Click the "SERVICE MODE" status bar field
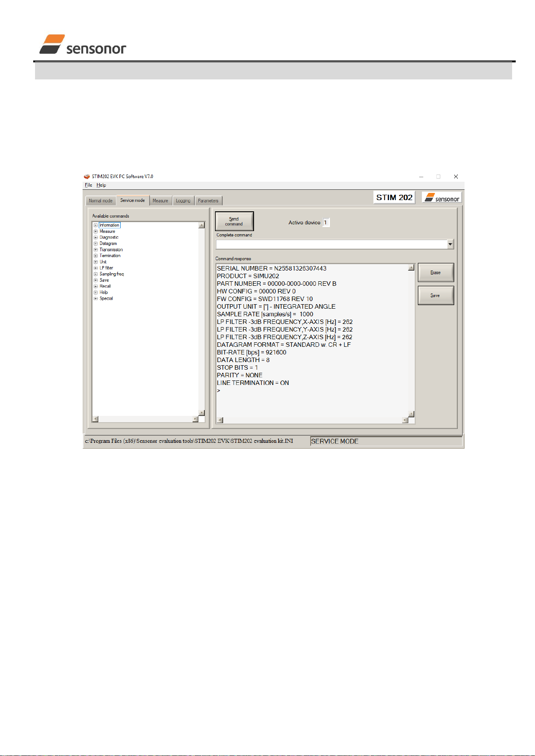 tap(386, 441)
